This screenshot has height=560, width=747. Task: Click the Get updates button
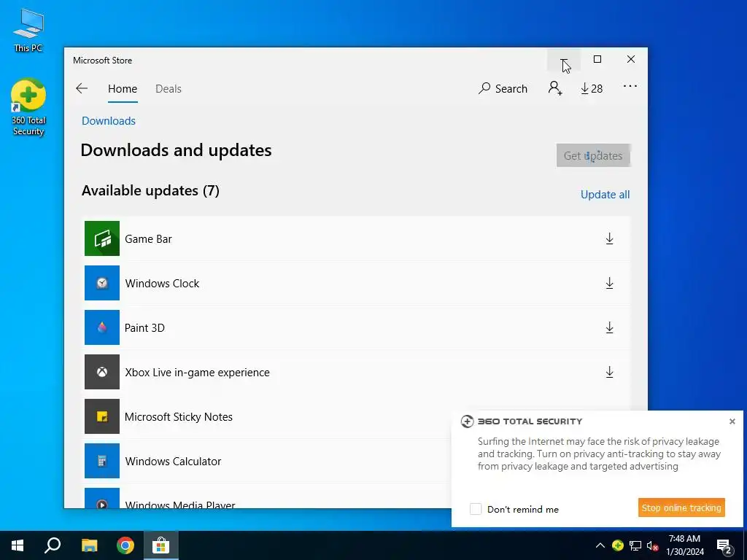click(x=593, y=156)
